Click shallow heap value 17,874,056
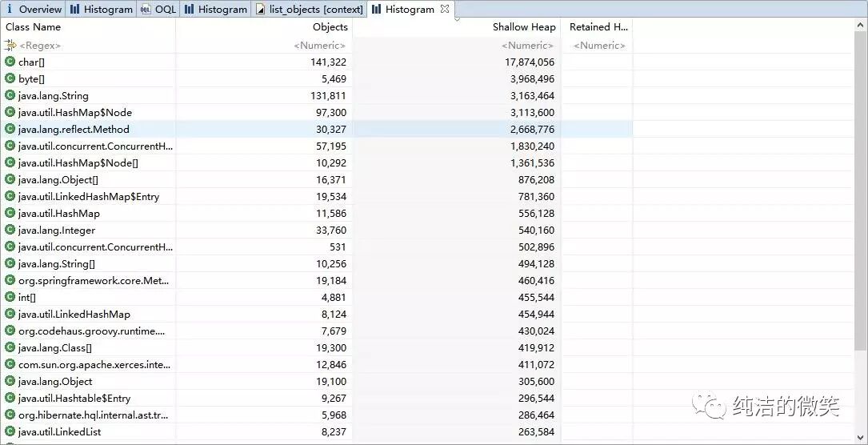 click(x=530, y=62)
